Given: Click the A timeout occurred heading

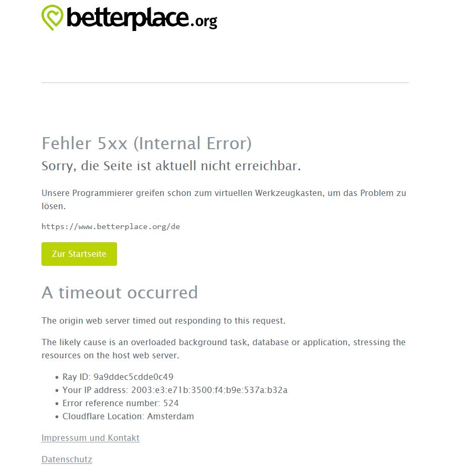Looking at the screenshot, I should pos(120,292).
